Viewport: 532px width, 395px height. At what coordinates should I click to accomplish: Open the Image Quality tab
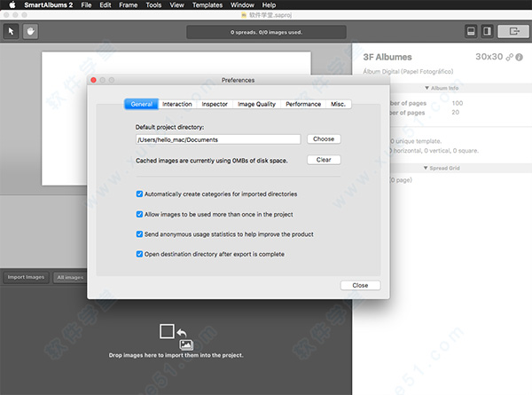256,104
